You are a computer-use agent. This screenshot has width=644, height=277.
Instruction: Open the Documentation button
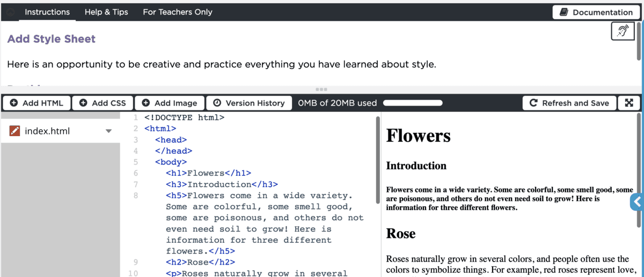596,12
